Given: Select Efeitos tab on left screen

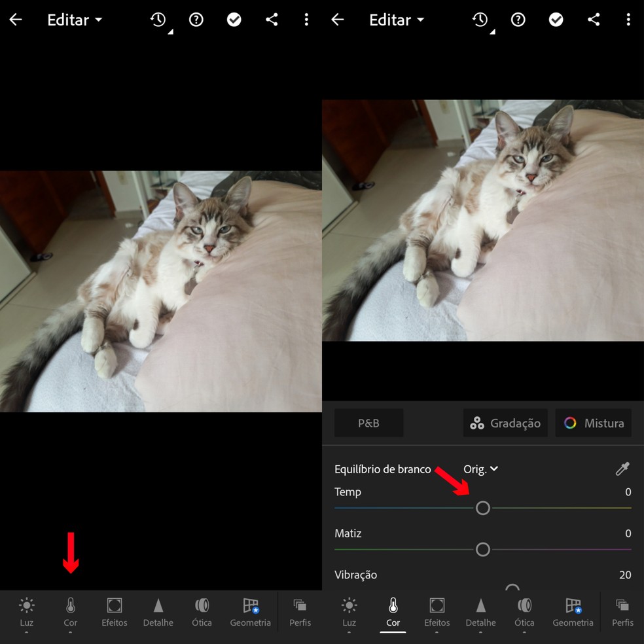Looking at the screenshot, I should coord(114,612).
